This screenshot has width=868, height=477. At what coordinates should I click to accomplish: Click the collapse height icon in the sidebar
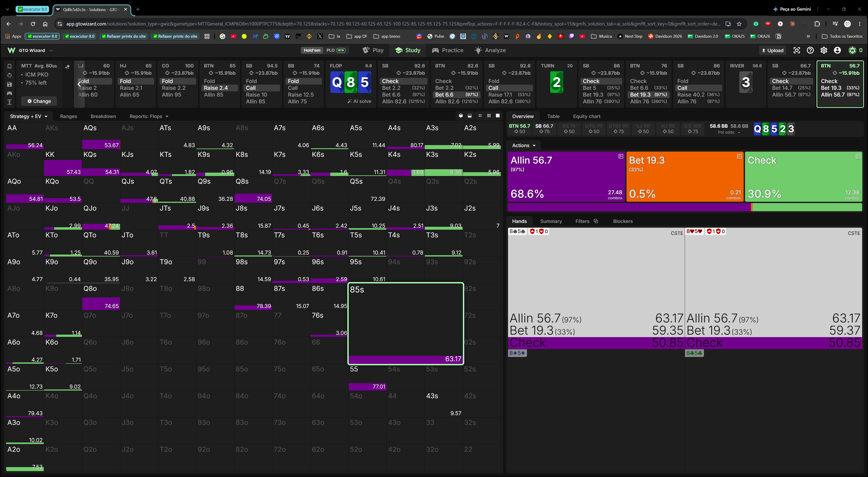[x=9, y=102]
